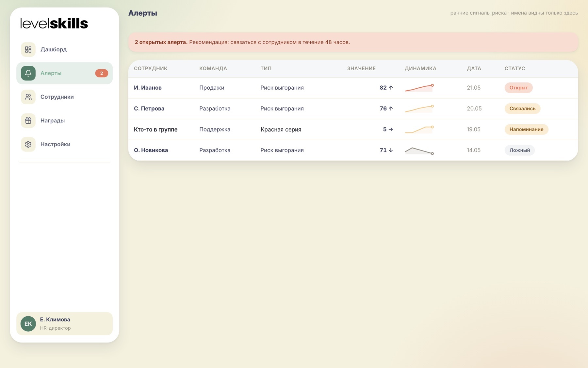
Task: Click the red alerts count badge
Action: (x=102, y=73)
